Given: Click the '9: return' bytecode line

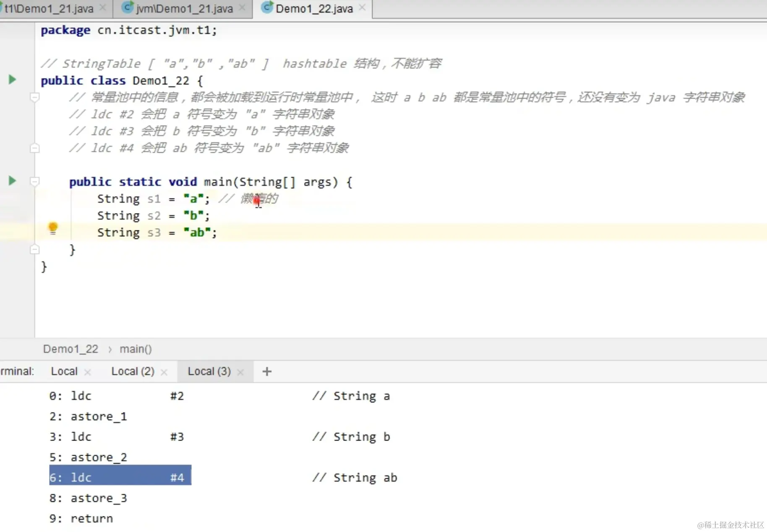Looking at the screenshot, I should 81,519.
